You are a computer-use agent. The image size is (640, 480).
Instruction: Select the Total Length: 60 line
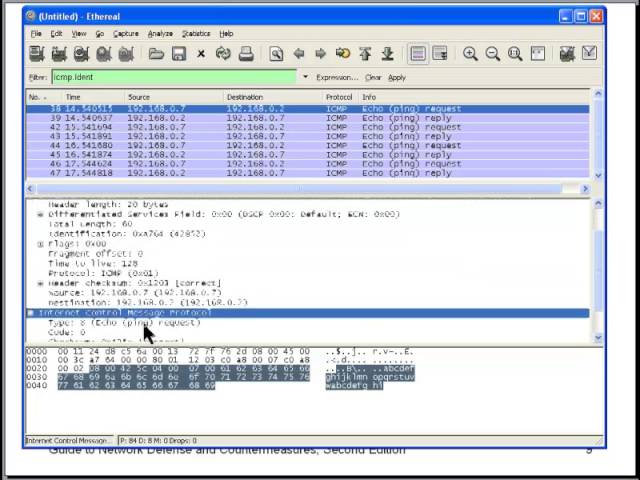pyautogui.click(x=90, y=224)
